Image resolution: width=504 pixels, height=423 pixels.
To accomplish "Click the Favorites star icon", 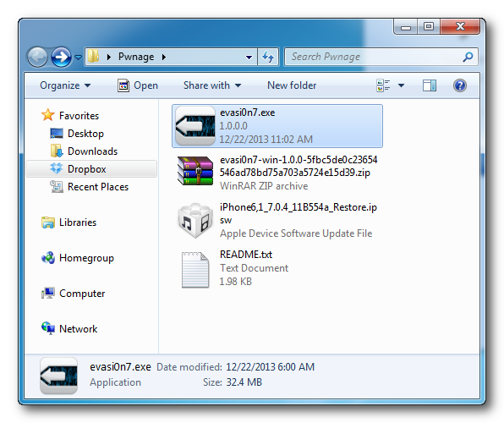I will tap(48, 115).
